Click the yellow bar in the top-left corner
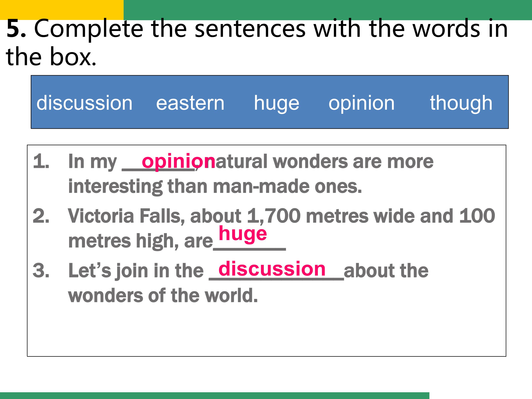This screenshot has height=399, width=532. click(62, 10)
